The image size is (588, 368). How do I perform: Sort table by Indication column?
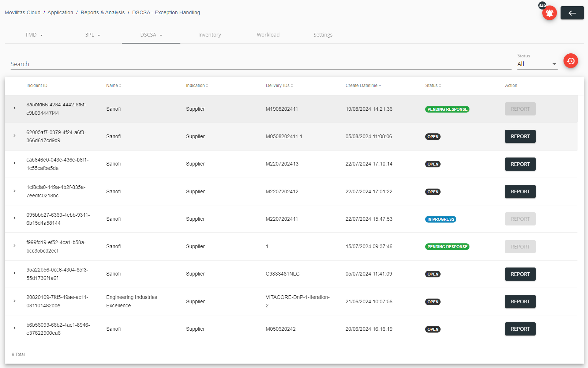[x=197, y=86]
